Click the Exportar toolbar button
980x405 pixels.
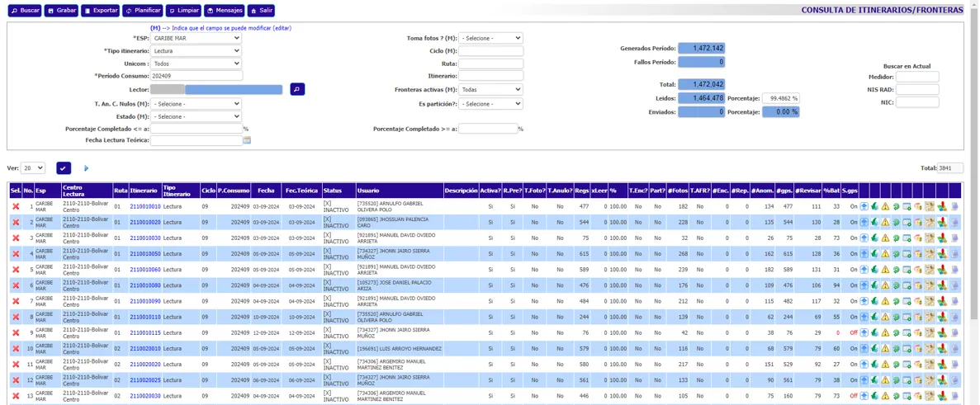click(101, 11)
